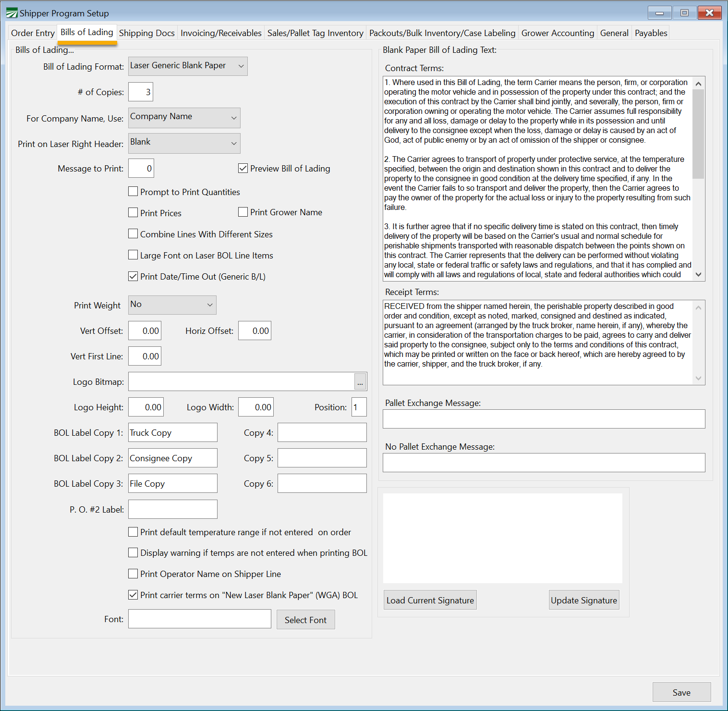
Task: Open the Print on Laser Right Header dropdown
Action: tap(184, 144)
